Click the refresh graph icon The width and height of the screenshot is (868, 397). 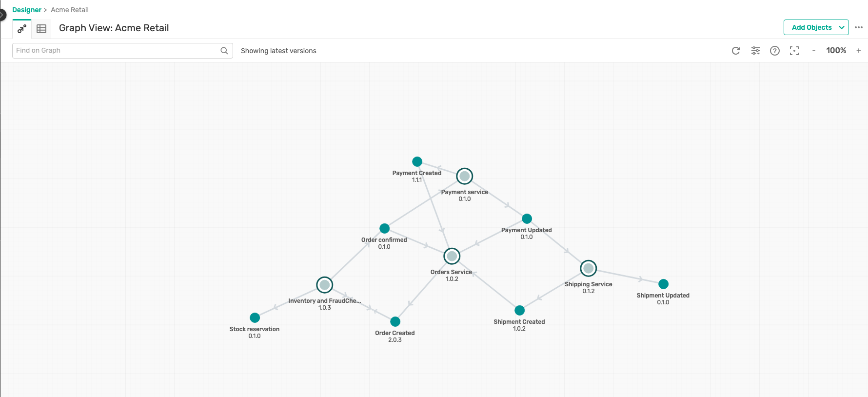click(736, 51)
